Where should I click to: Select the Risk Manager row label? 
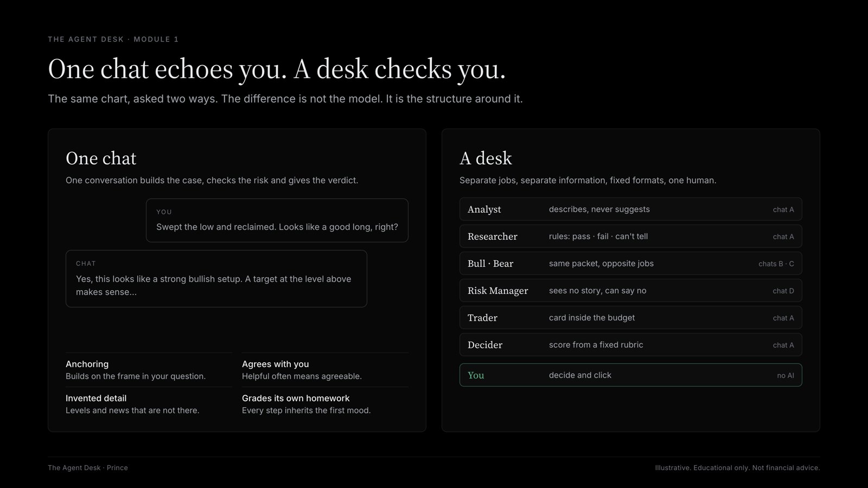(x=497, y=291)
